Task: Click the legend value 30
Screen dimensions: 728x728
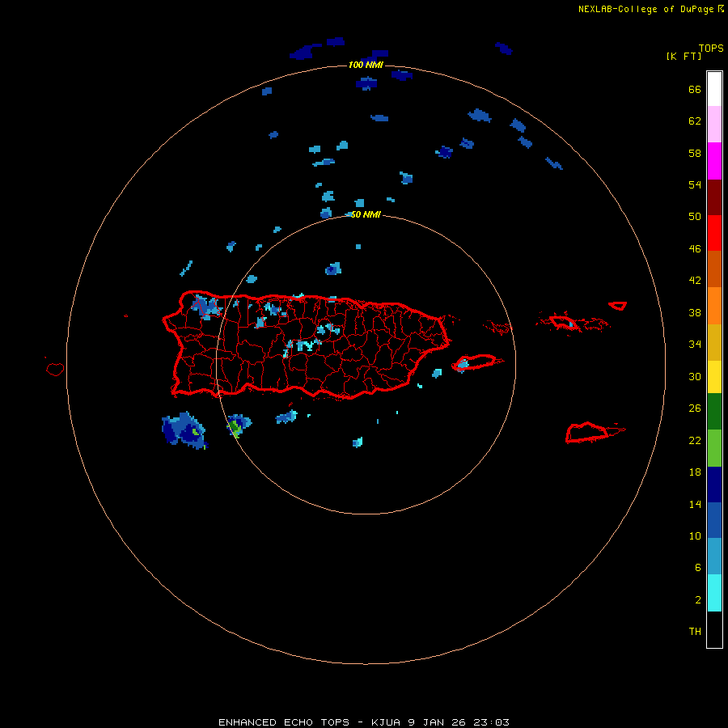Action: 695,376
